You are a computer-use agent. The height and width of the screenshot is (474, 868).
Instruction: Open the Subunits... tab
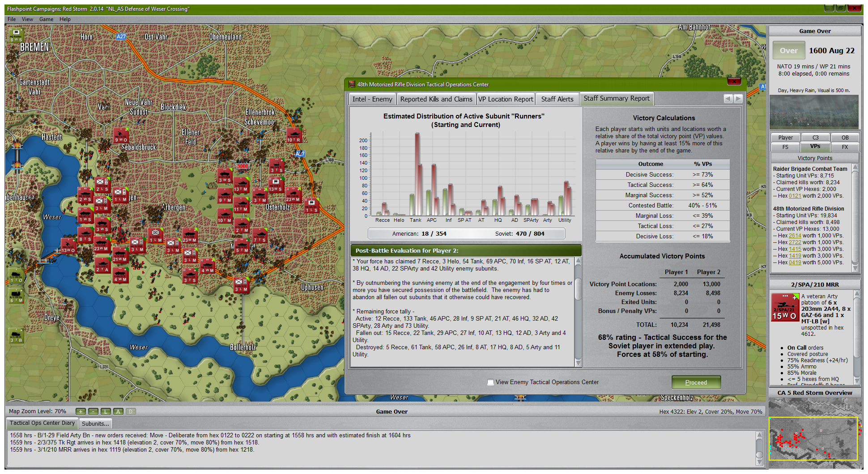point(95,423)
